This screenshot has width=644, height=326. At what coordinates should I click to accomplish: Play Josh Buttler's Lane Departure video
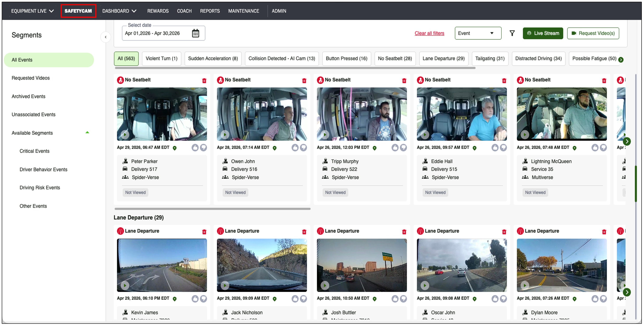(x=325, y=285)
